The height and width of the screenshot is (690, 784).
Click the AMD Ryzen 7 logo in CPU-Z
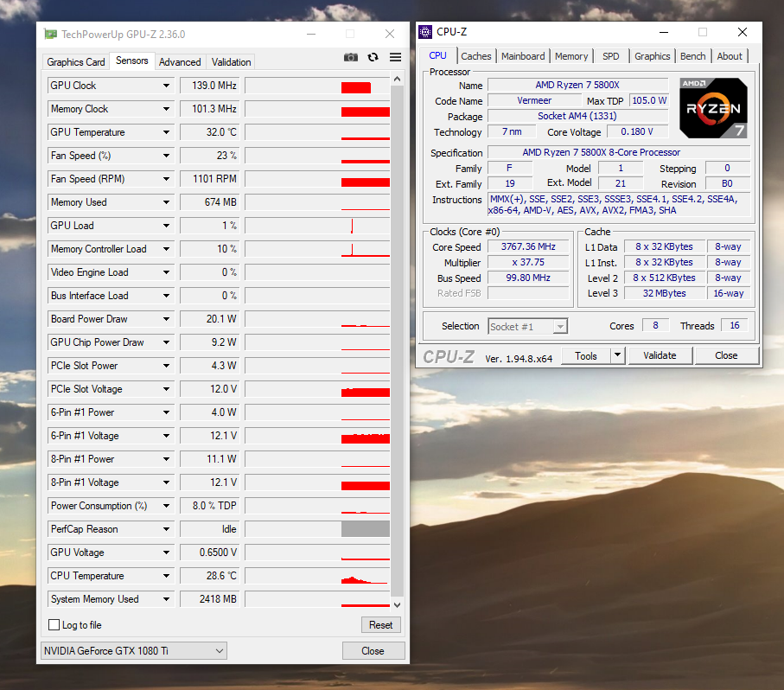click(713, 108)
